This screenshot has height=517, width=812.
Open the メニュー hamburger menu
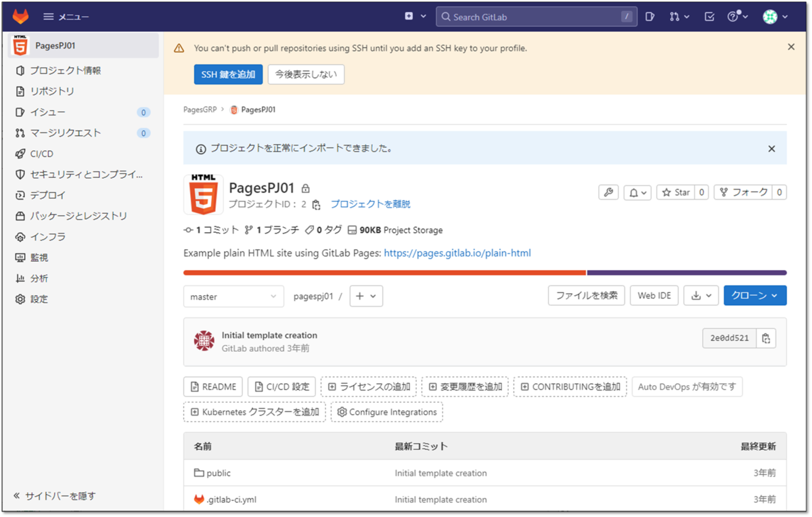click(x=66, y=17)
